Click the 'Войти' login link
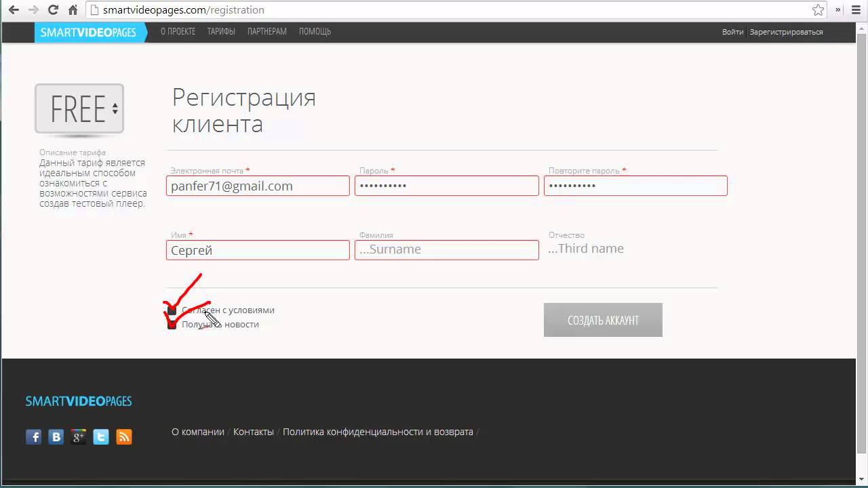This screenshot has width=868, height=488. [732, 32]
